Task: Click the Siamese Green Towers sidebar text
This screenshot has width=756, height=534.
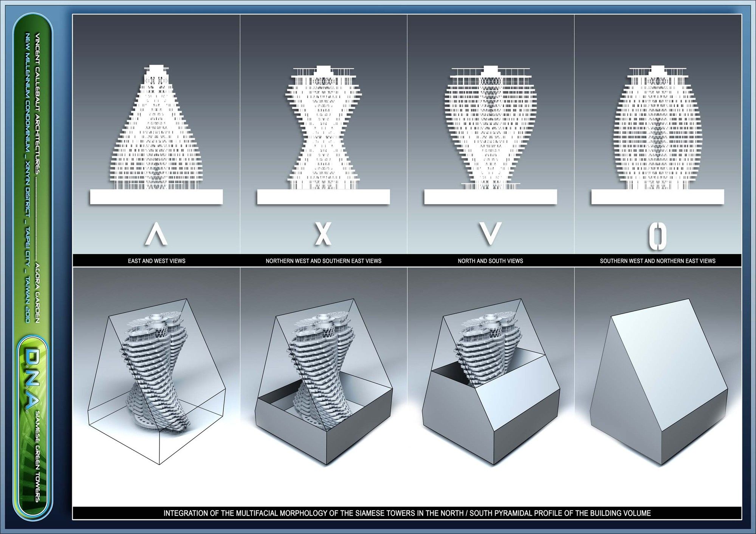Action: tap(37, 457)
